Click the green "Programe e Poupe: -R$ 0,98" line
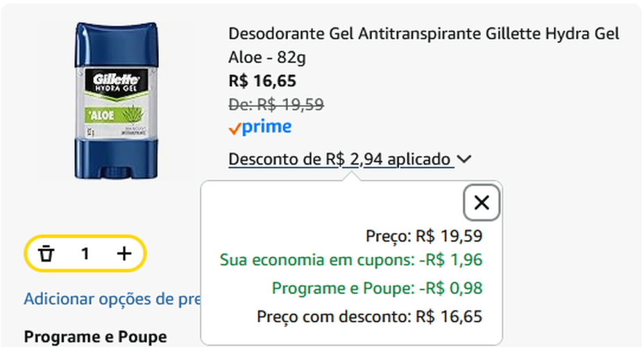The height and width of the screenshot is (347, 644). tap(377, 288)
